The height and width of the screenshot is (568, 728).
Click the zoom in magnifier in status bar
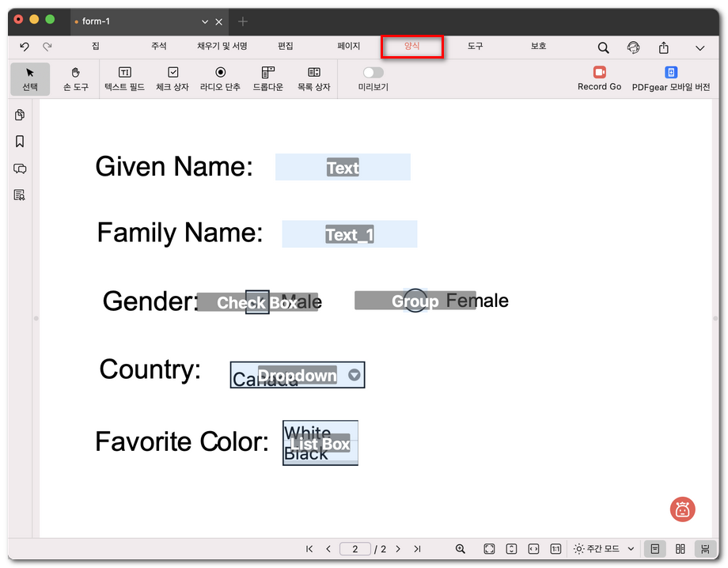tap(461, 549)
